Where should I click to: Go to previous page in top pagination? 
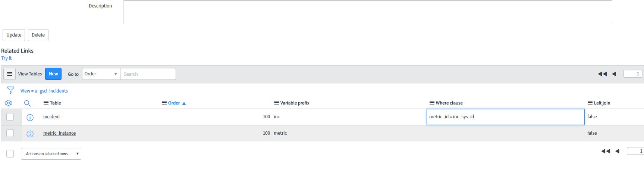click(614, 74)
